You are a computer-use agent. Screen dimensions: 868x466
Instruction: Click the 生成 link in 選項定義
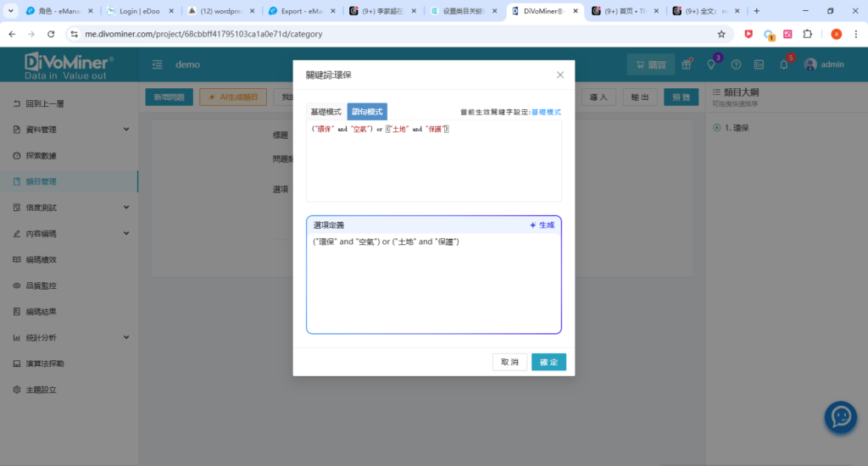point(542,225)
